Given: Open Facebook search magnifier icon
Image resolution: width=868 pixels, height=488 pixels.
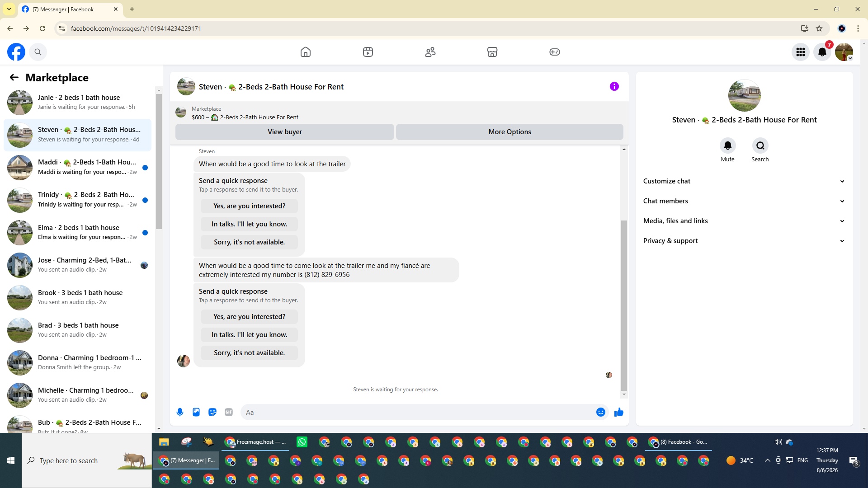Looking at the screenshot, I should point(38,52).
